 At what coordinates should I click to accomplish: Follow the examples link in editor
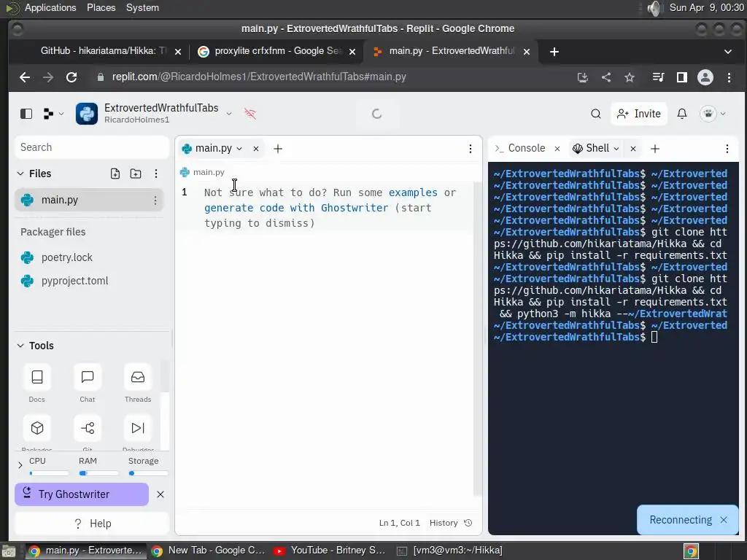(413, 192)
